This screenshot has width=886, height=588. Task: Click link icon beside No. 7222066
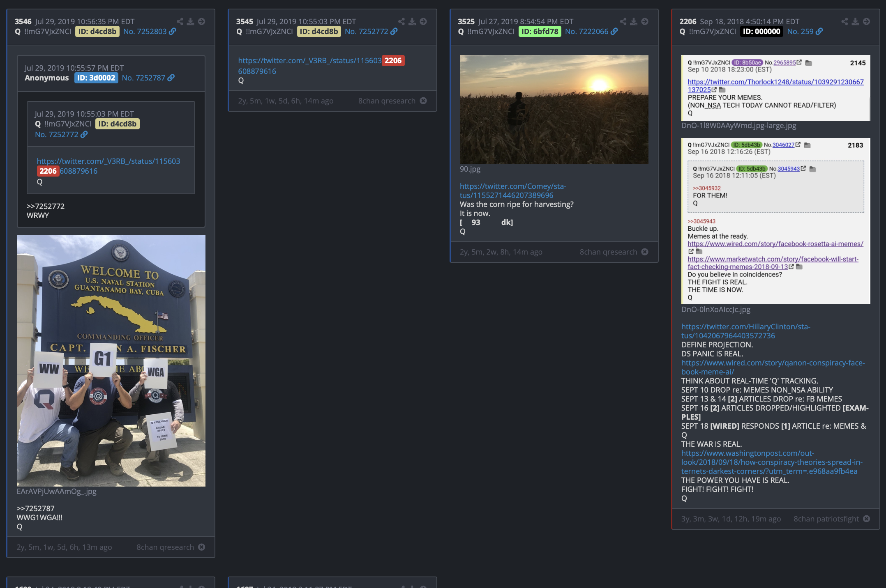[x=614, y=31]
